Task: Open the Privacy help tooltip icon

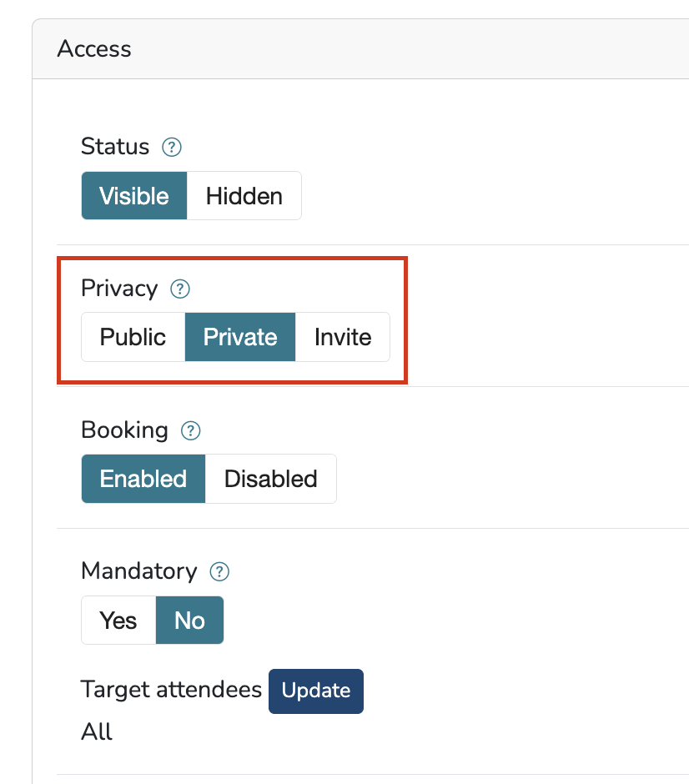Action: point(180,289)
